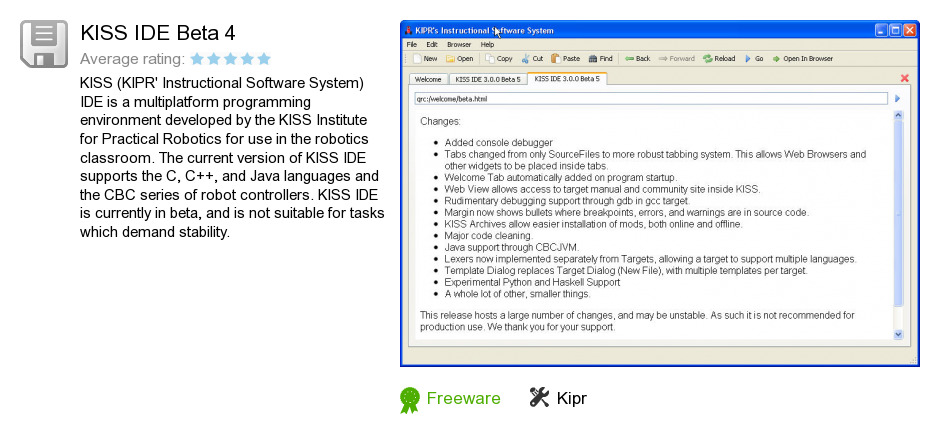Click the 'Average rating:' label
This screenshot has width=940, height=444.
[x=132, y=59]
